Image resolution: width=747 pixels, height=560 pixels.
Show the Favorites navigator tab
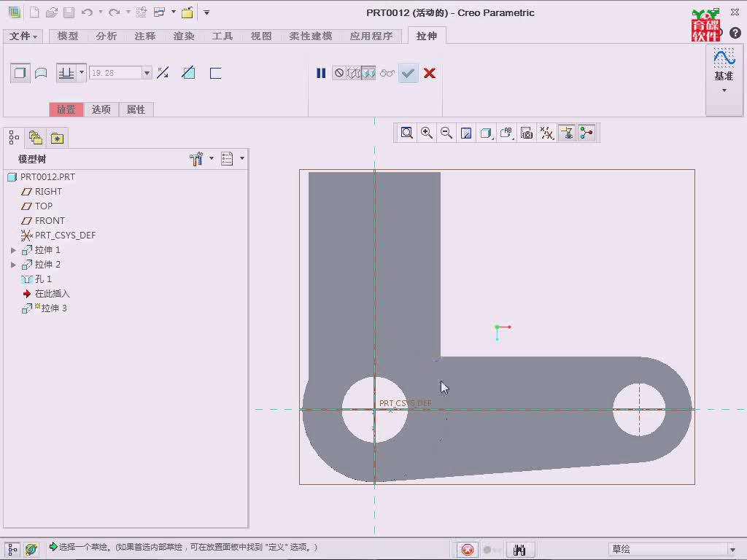(x=57, y=138)
